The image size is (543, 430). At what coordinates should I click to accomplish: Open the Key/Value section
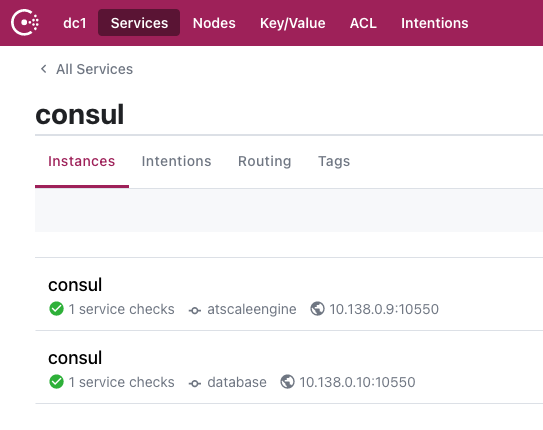tap(293, 23)
